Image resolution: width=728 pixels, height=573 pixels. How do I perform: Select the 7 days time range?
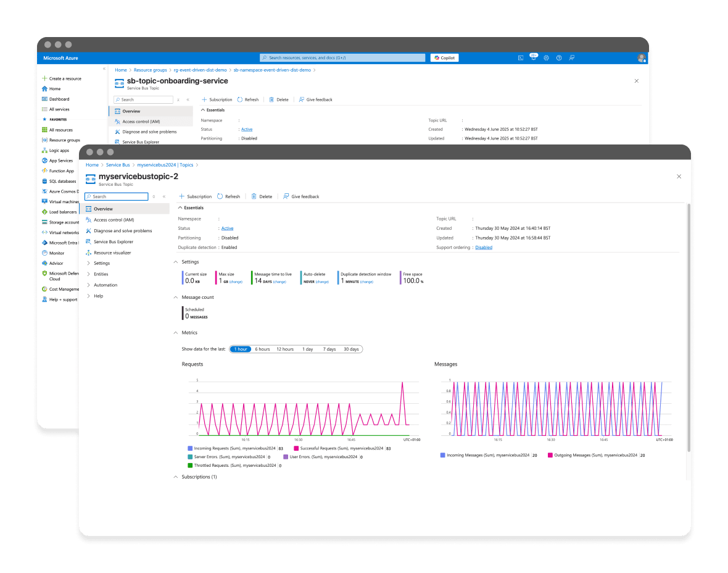(x=329, y=349)
